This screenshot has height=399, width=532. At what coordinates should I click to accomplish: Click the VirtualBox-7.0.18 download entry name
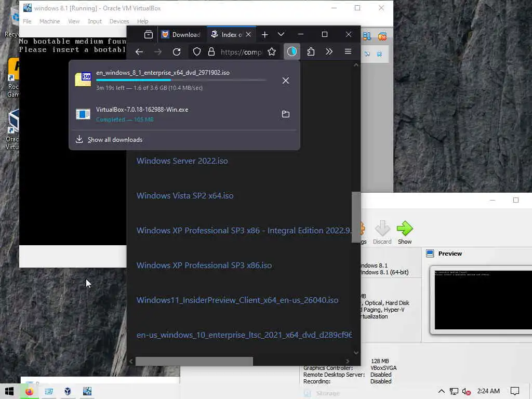point(142,110)
